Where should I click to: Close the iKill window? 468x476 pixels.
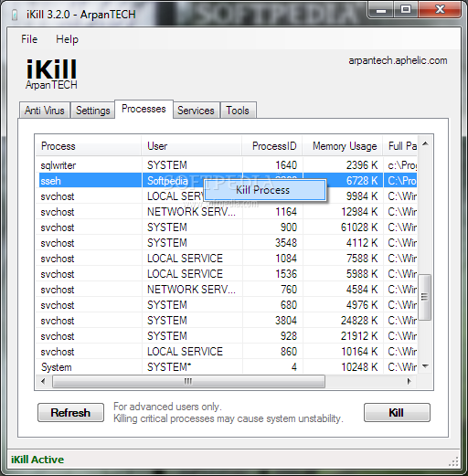(440, 10)
